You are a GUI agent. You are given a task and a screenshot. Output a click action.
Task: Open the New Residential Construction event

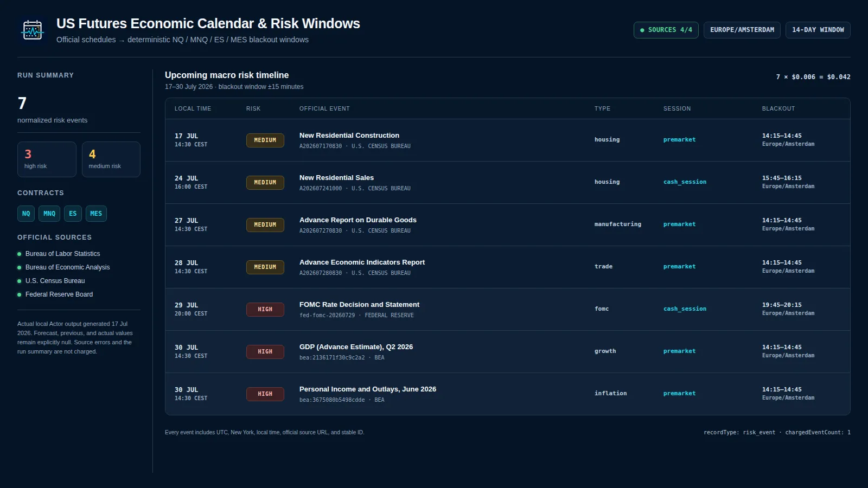[349, 136]
